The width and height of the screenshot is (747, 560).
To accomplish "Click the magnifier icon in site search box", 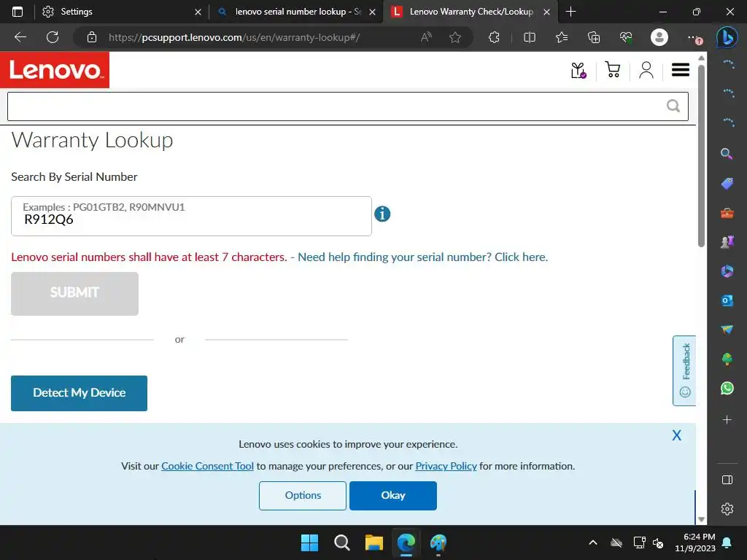I will tap(673, 106).
